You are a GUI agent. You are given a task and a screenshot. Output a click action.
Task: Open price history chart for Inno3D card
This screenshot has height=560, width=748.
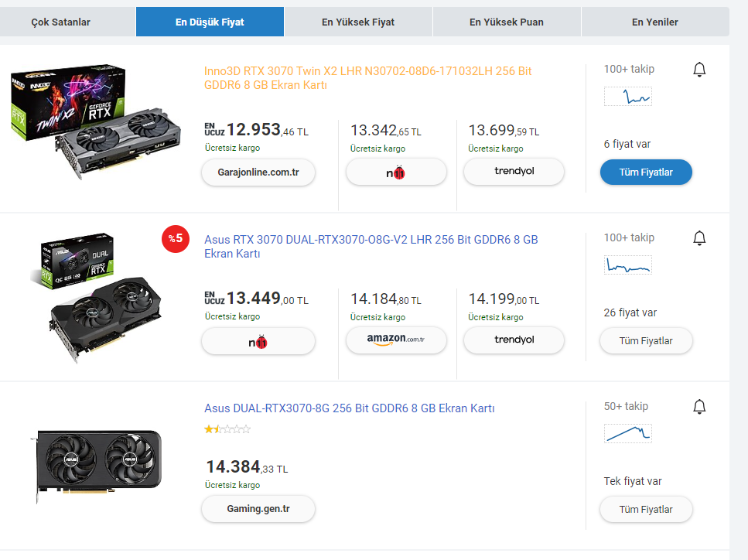point(627,97)
